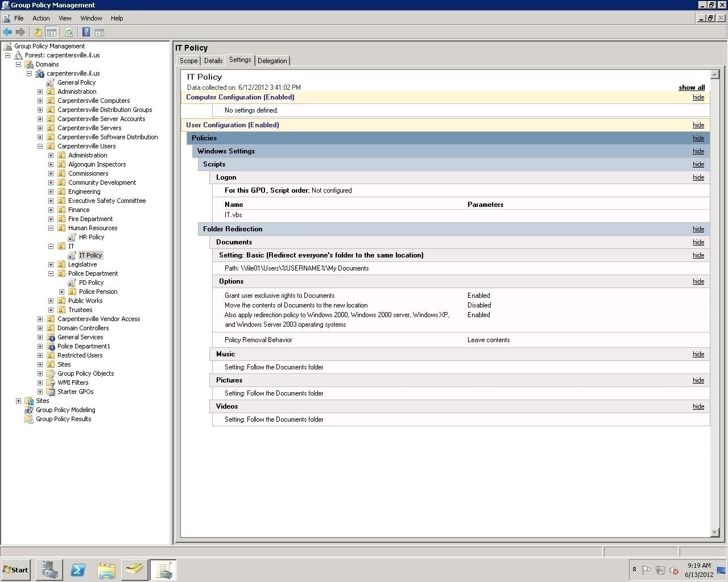Viewport: 728px width, 582px height.
Task: Select the HR Policy item
Action: [91, 237]
